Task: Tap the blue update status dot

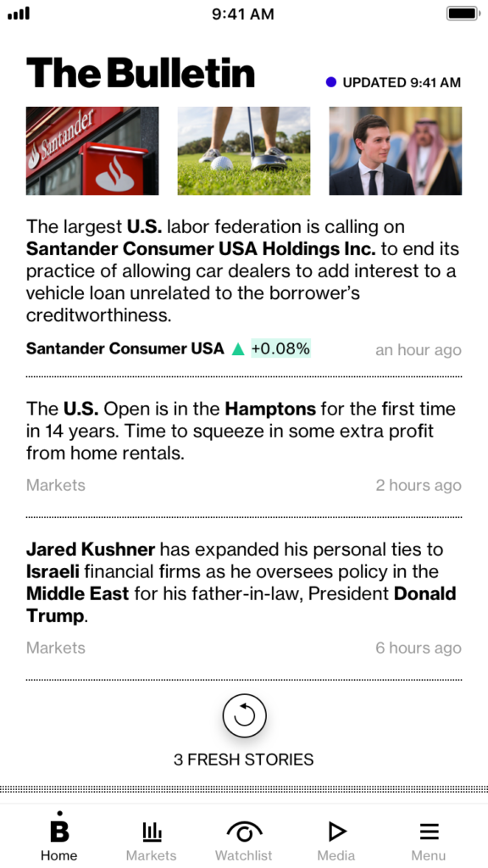Action: click(x=331, y=82)
